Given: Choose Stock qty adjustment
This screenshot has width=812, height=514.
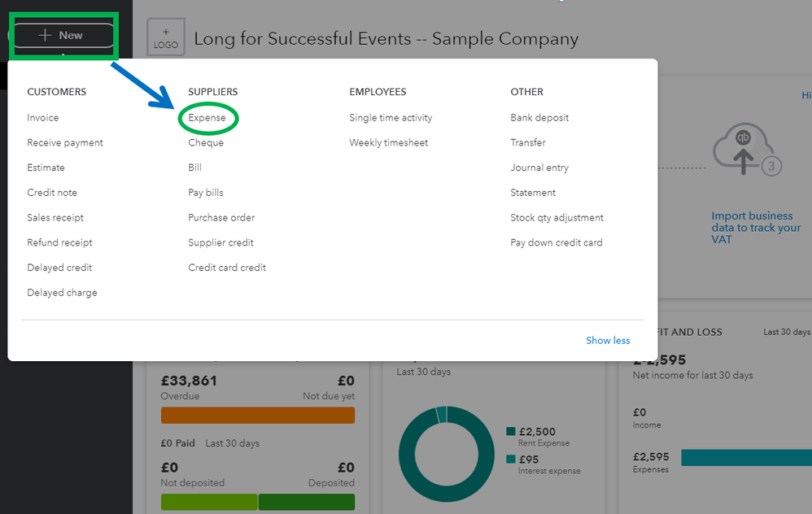Looking at the screenshot, I should [557, 218].
